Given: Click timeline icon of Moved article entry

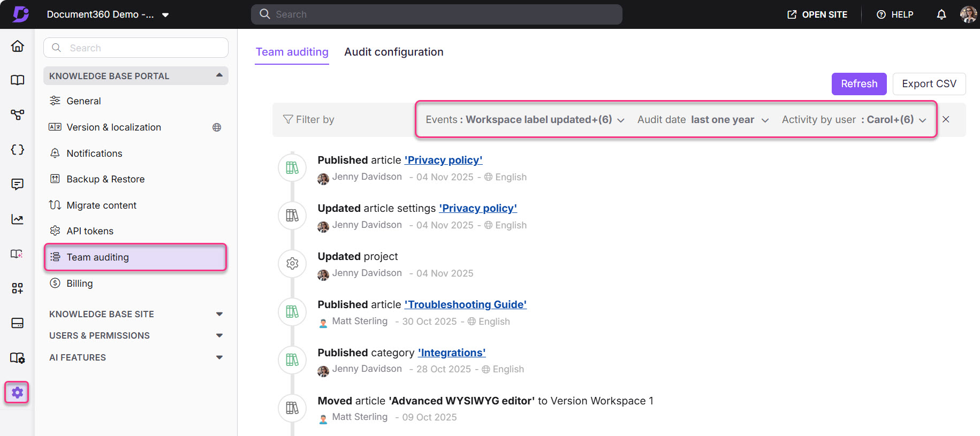Looking at the screenshot, I should [292, 408].
